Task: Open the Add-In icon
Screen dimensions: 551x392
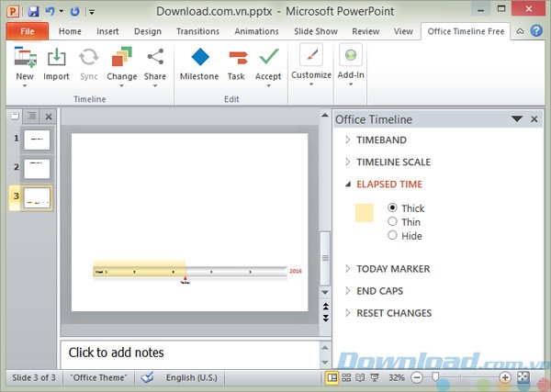Action: (350, 56)
